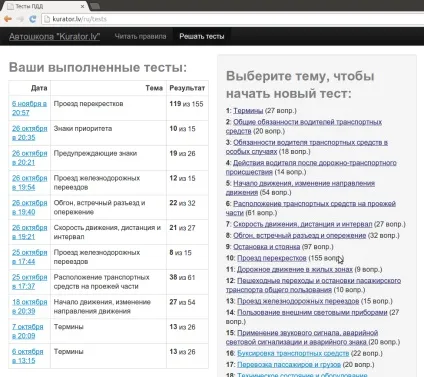Open test from 6 ноября в 20:57
424x377 pixels.
click(29, 108)
